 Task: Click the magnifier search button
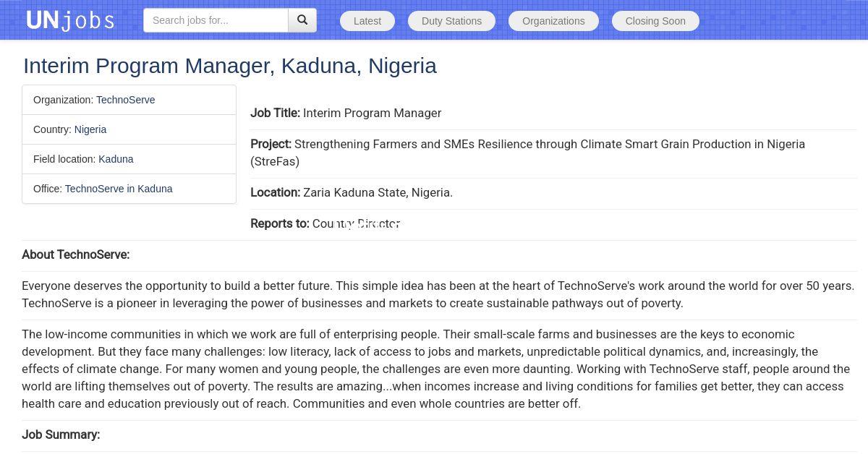point(302,20)
